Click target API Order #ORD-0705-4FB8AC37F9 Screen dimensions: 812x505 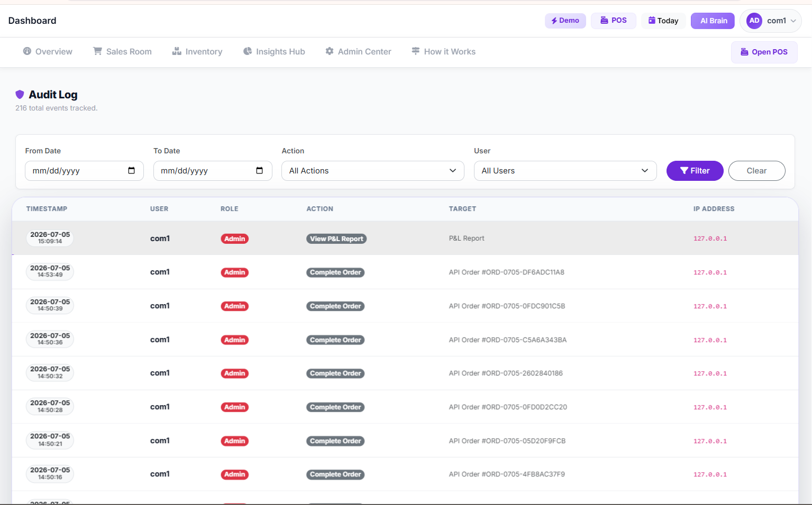click(x=507, y=474)
